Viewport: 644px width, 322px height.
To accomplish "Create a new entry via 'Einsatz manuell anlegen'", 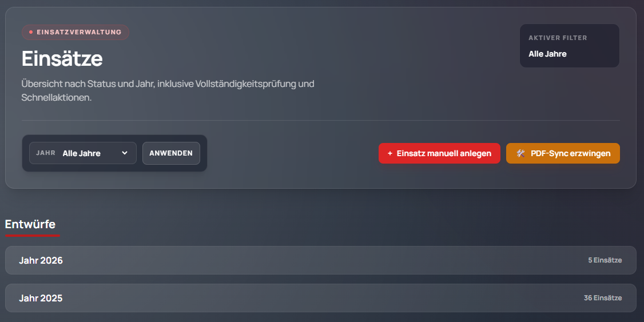I will (x=439, y=153).
